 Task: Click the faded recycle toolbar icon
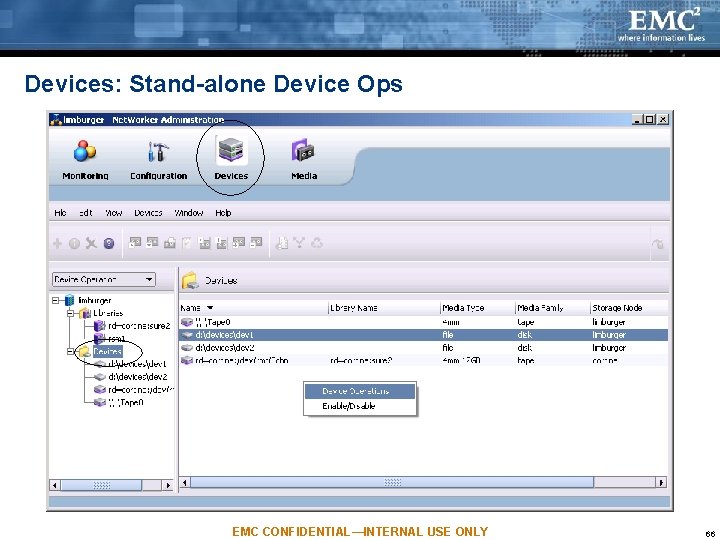[x=317, y=242]
